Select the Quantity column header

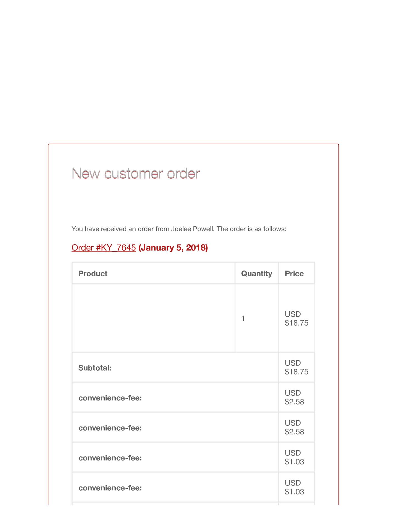[x=256, y=274]
